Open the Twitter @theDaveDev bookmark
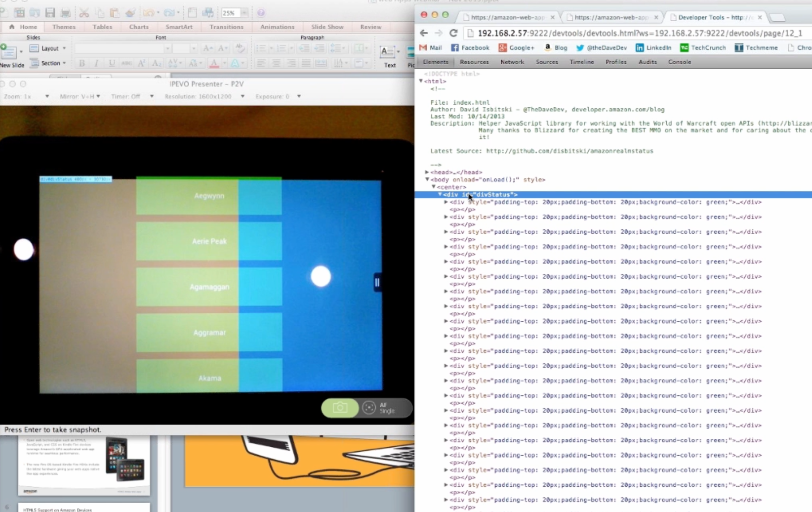The height and width of the screenshot is (512, 812). 601,47
